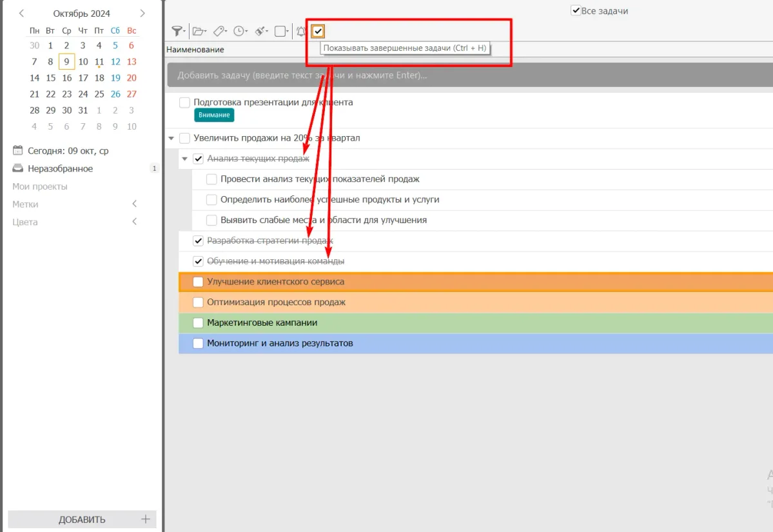Click the paintbrush color icon in toolbar
This screenshot has height=532, width=773.
[260, 31]
